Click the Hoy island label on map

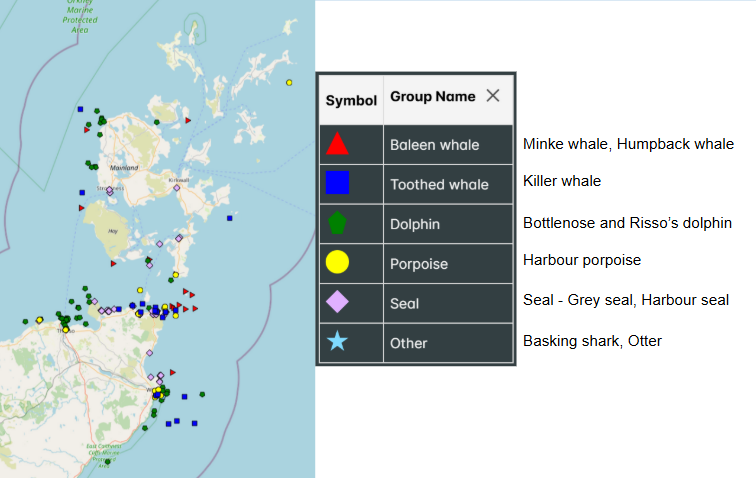[x=113, y=230]
